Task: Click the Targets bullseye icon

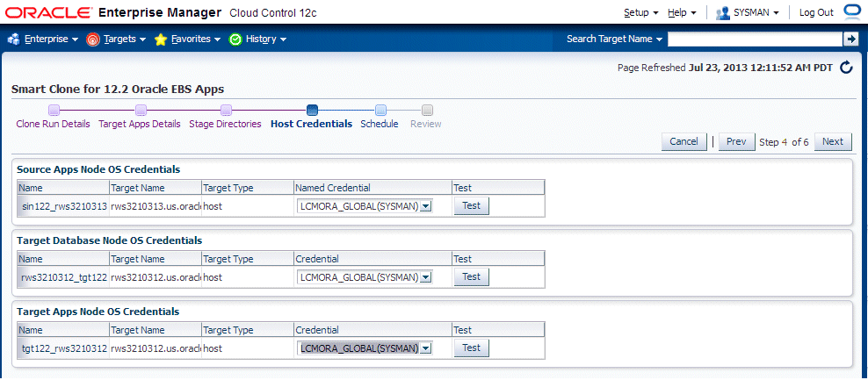Action: [x=93, y=39]
